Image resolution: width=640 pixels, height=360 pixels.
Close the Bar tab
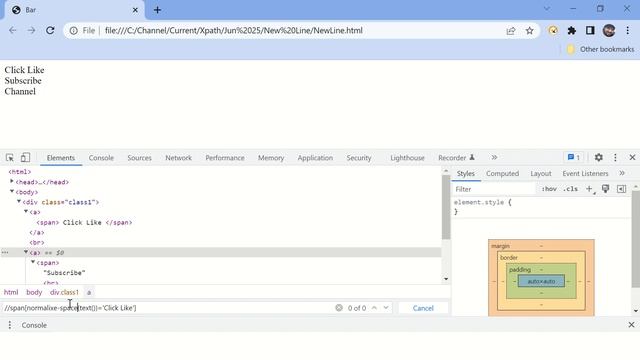point(136,10)
